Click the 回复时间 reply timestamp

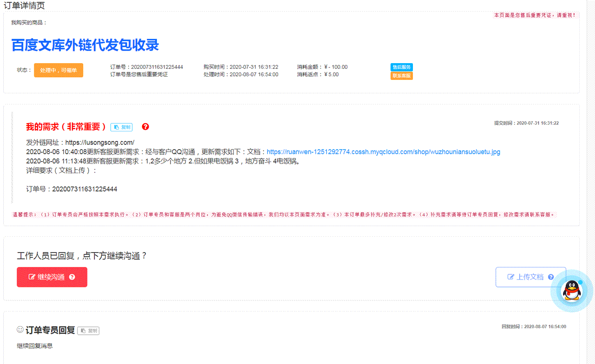click(x=534, y=326)
